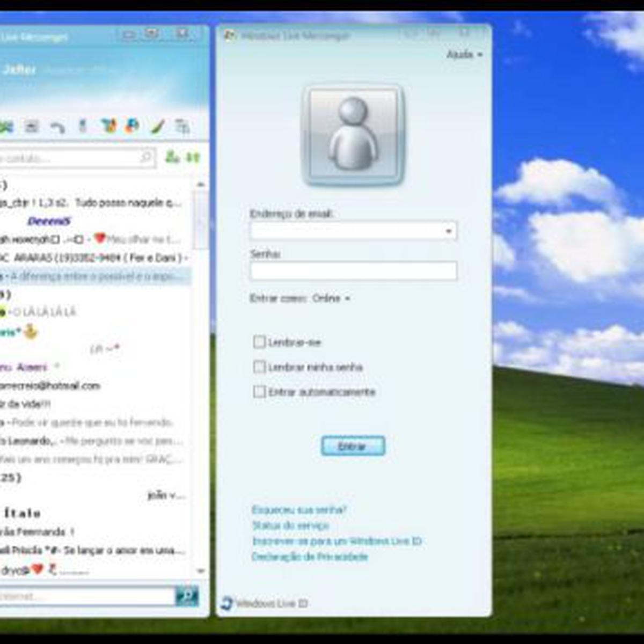Click the Messenger icon in sign-in title bar
This screenshot has height=644, width=644.
(230, 36)
